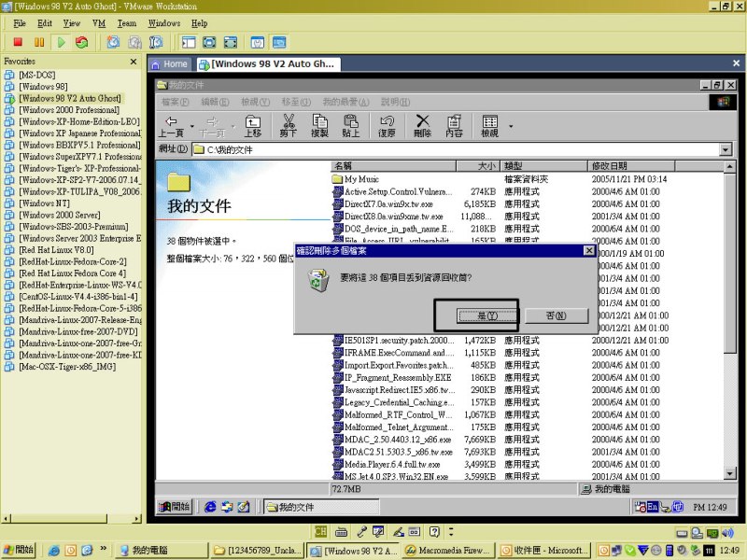The width and height of the screenshot is (747, 560).
Task: Open the View menu
Action: click(x=72, y=23)
